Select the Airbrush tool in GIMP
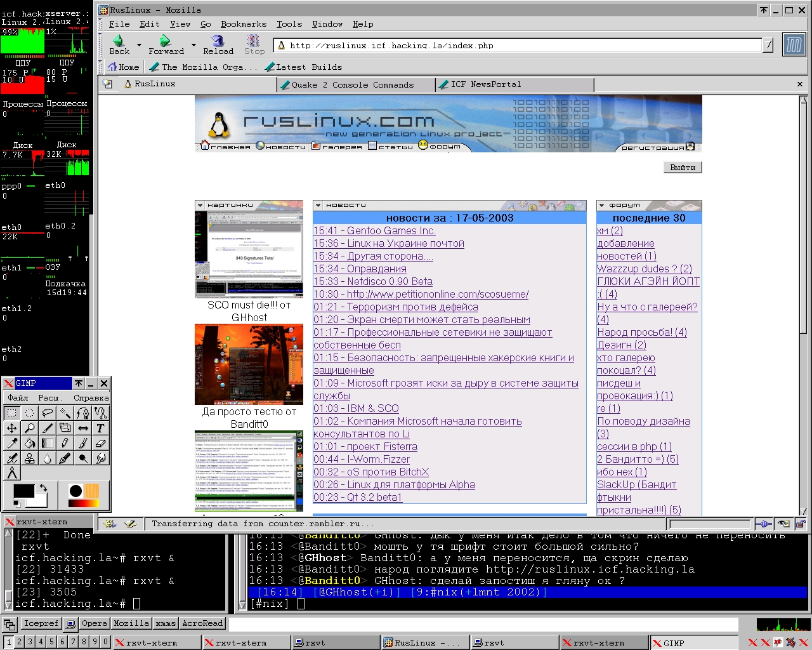 click(x=12, y=458)
